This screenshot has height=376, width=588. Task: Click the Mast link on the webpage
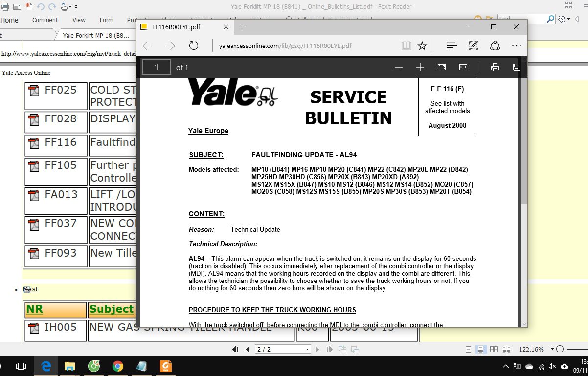pos(30,289)
